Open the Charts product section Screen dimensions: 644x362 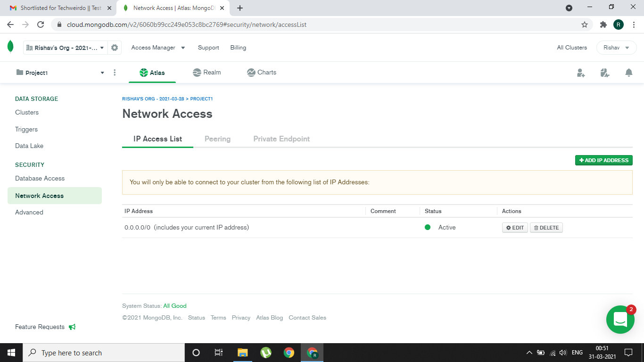261,72
